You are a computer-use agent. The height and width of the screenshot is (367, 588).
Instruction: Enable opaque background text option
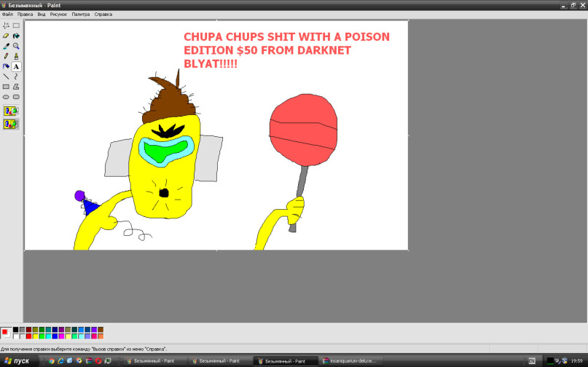point(11,111)
